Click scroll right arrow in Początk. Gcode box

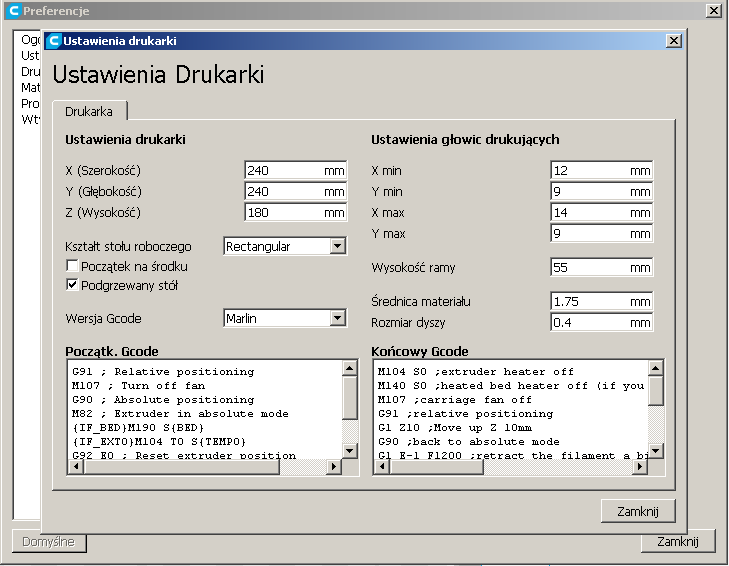(333, 466)
